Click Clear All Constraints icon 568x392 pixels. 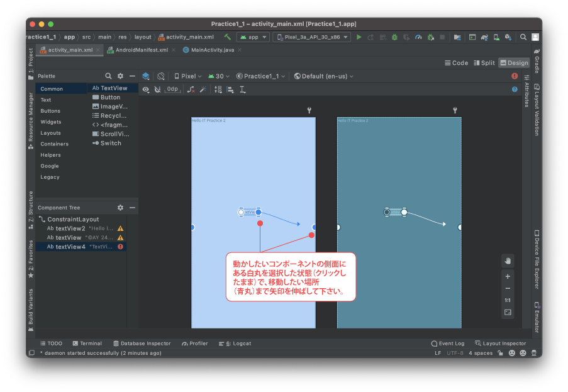click(x=191, y=89)
